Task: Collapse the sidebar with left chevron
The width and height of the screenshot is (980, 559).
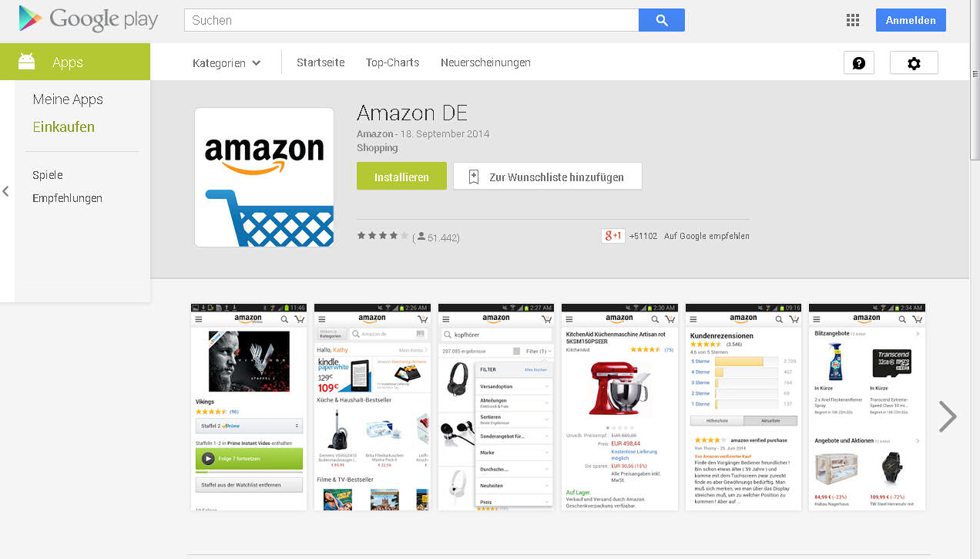Action: pos(6,191)
